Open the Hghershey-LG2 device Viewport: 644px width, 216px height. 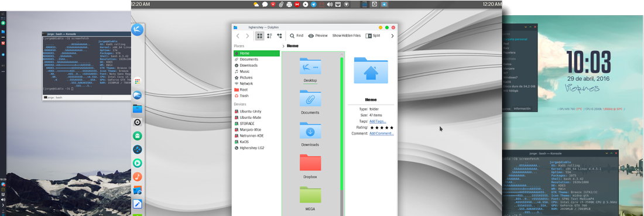pyautogui.click(x=256, y=148)
